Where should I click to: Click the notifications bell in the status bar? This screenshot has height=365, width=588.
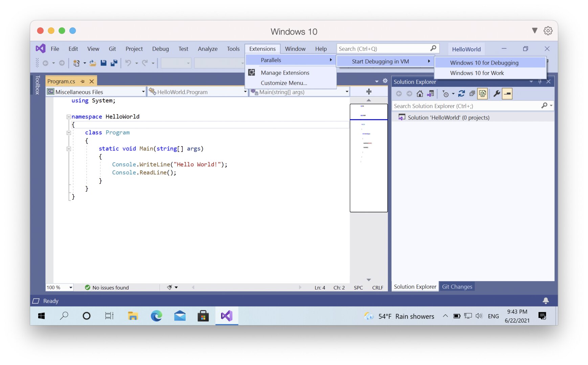pyautogui.click(x=546, y=300)
